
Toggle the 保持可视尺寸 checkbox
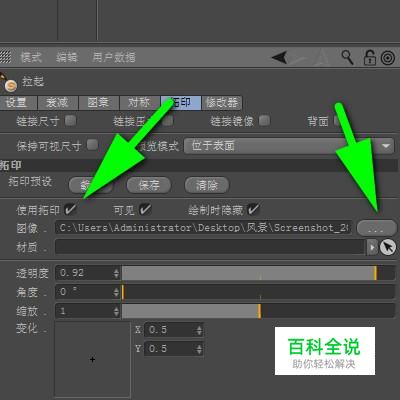click(x=92, y=145)
